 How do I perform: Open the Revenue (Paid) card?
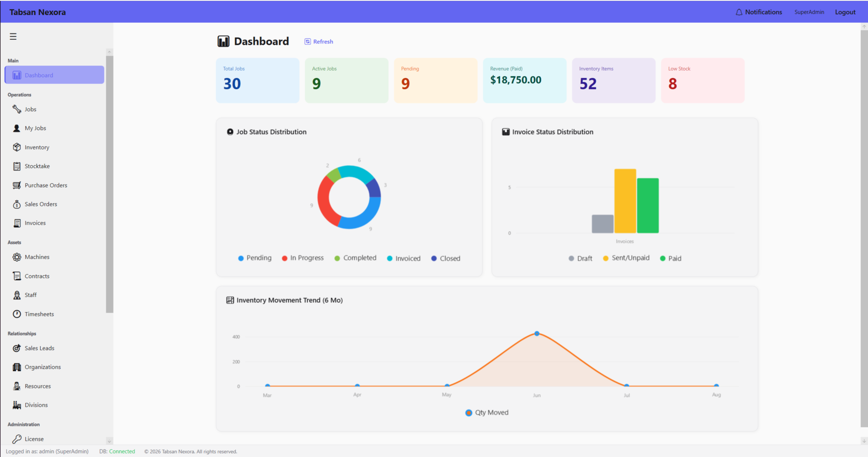pyautogui.click(x=524, y=81)
